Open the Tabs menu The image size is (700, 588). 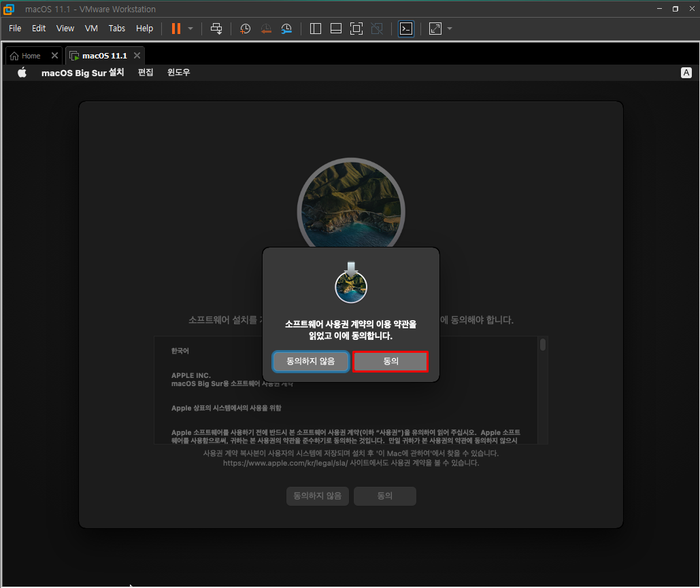[117, 28]
